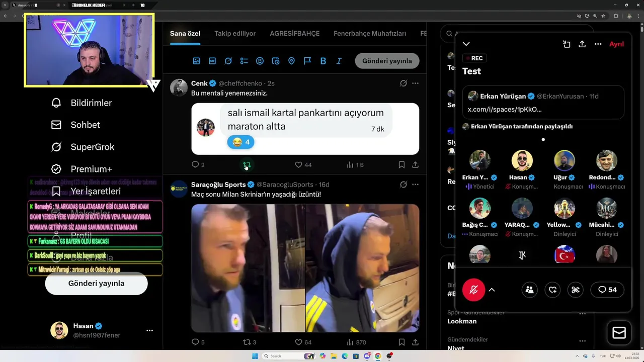Image resolution: width=644 pixels, height=362 pixels.
Task: Click the laughing emoji reaction with 4
Action: point(240,142)
